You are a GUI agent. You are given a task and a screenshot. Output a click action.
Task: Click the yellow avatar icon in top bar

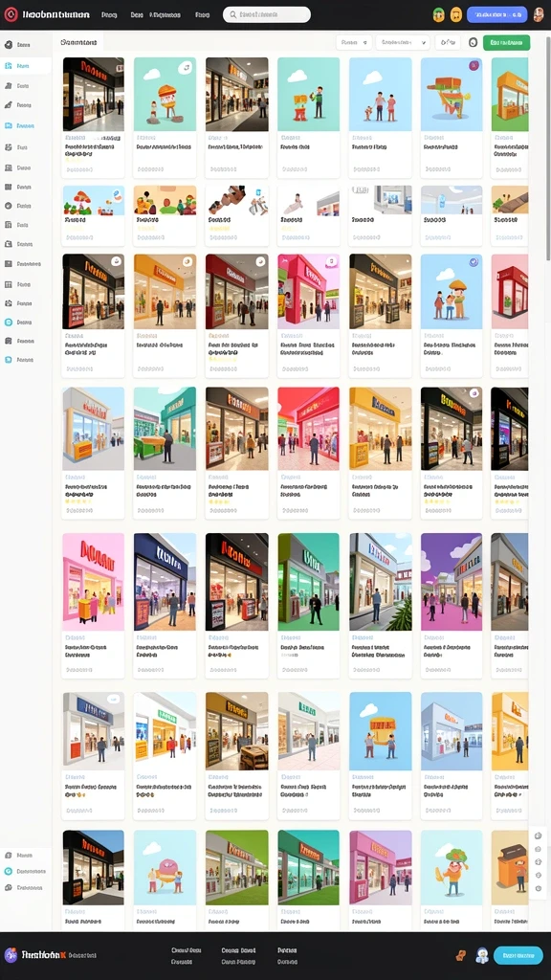[456, 14]
